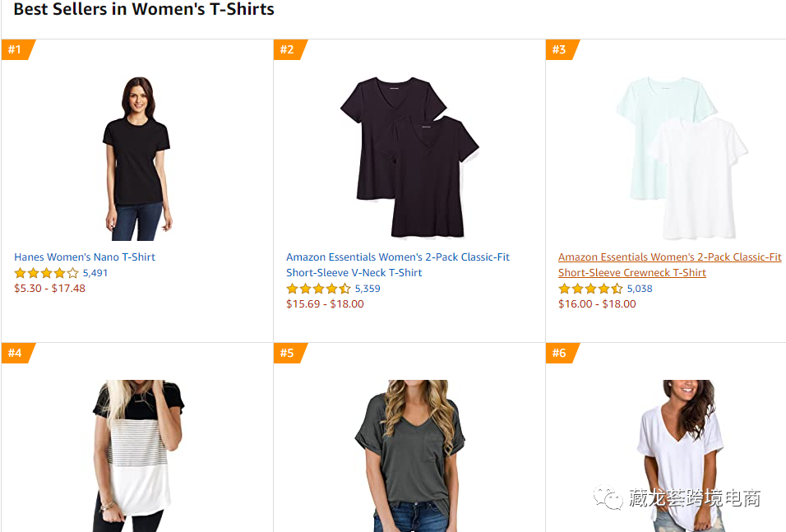Click the #3 rank badge
This screenshot has height=532, width=786.
click(x=560, y=50)
